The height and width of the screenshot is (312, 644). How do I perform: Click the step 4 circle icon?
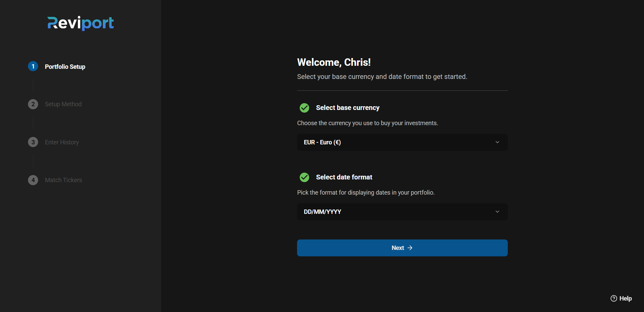(33, 180)
